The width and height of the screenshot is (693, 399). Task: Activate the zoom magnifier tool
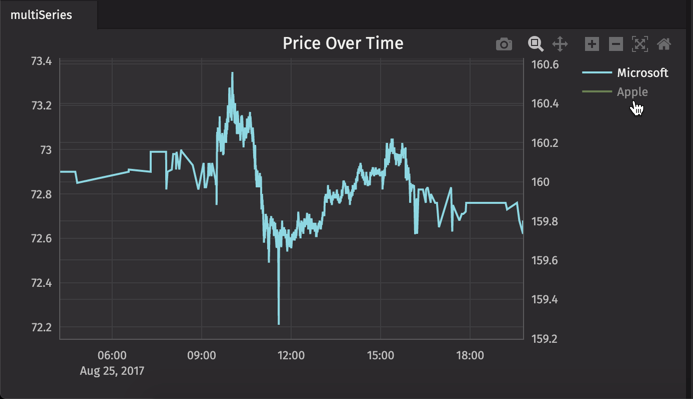(535, 44)
